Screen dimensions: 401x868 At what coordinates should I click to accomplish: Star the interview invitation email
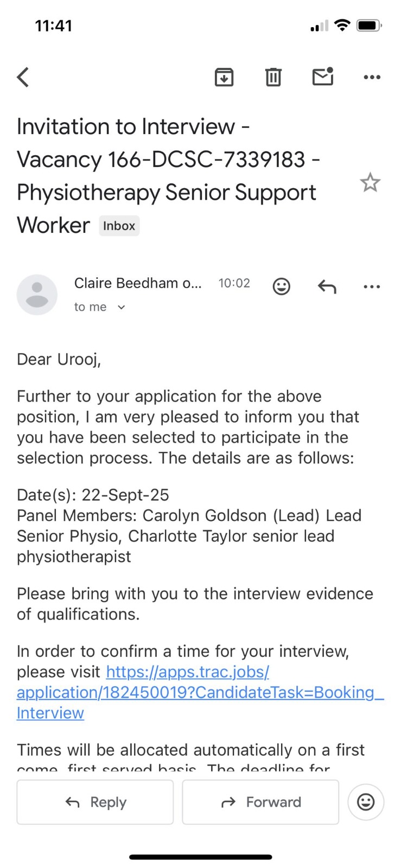click(370, 183)
